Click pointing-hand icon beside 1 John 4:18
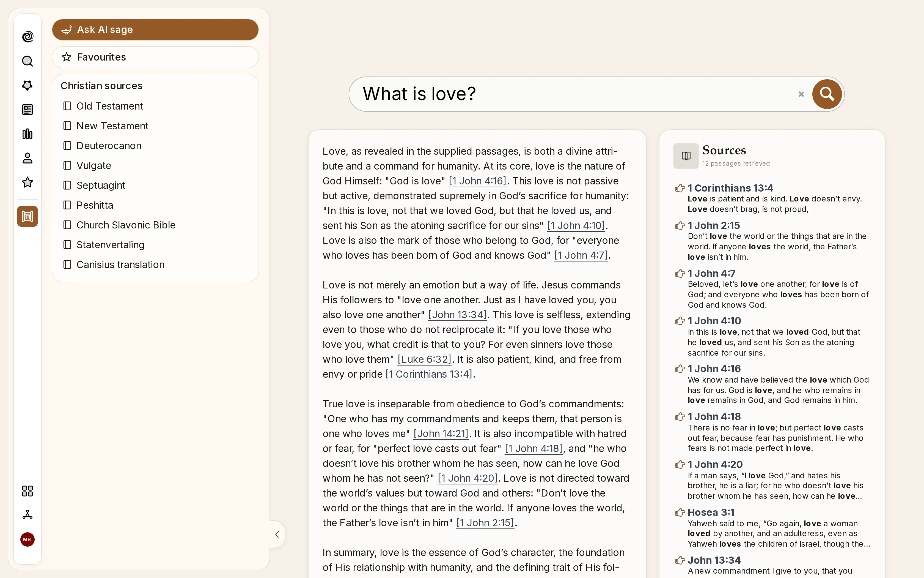 click(680, 417)
